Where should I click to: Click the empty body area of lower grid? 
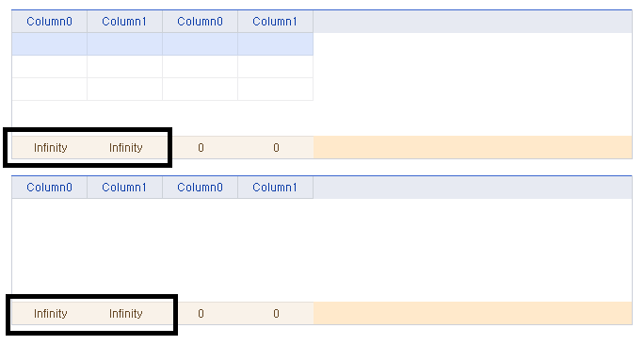pyautogui.click(x=322, y=250)
